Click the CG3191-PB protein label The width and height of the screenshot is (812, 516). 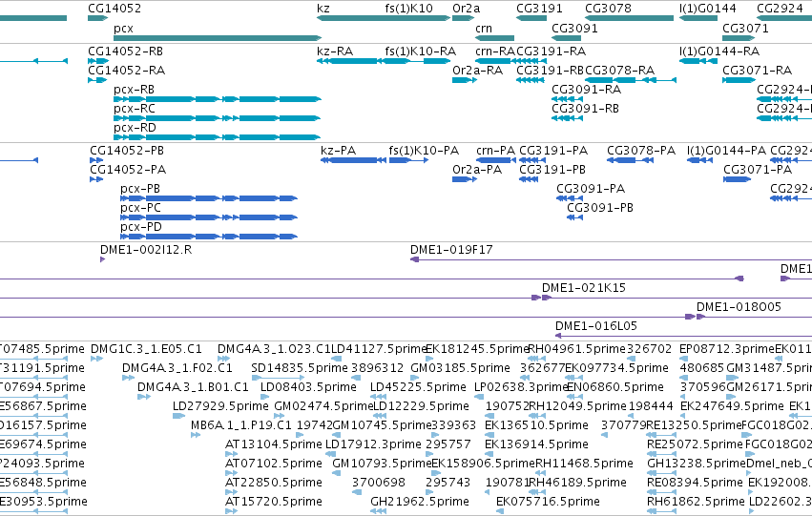[552, 170]
